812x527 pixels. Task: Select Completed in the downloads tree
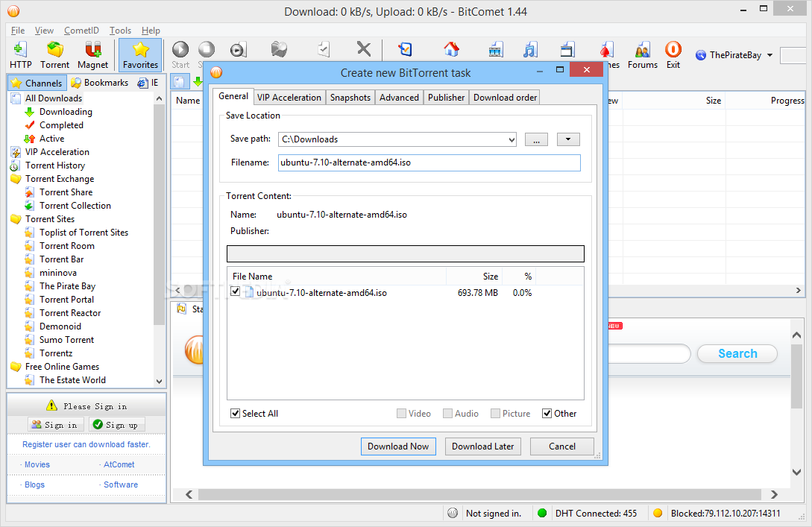click(61, 125)
